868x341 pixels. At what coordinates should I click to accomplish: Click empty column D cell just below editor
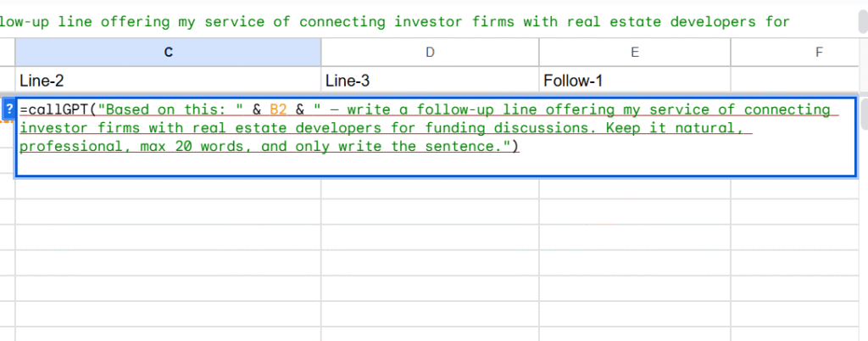click(430, 190)
